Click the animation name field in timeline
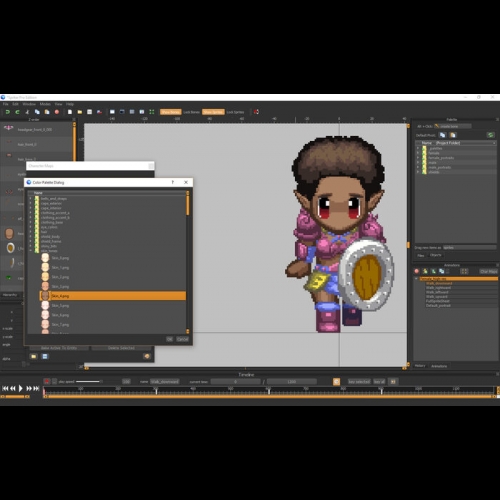The image size is (500, 500). 165,382
